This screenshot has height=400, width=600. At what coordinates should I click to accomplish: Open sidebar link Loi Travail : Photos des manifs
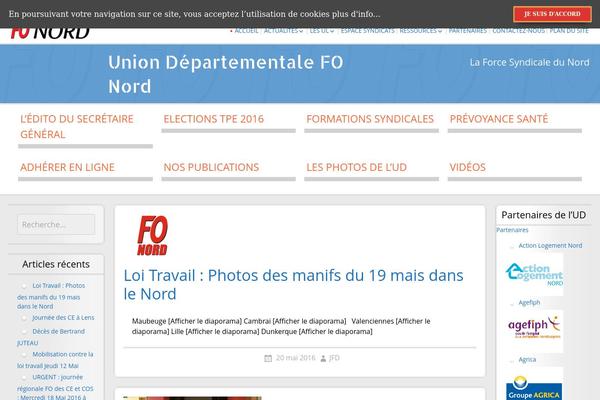(x=51, y=296)
